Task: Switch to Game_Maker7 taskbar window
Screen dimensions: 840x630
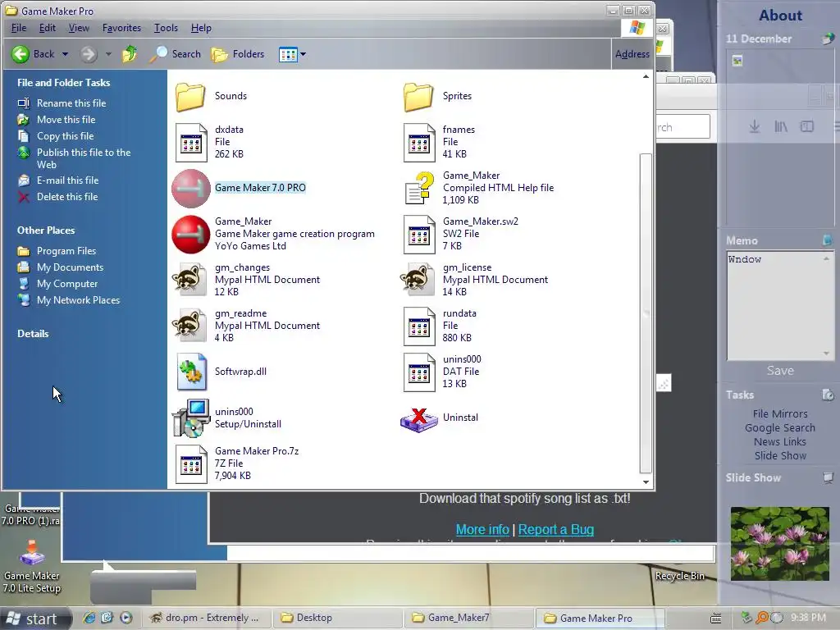Action: 468,618
